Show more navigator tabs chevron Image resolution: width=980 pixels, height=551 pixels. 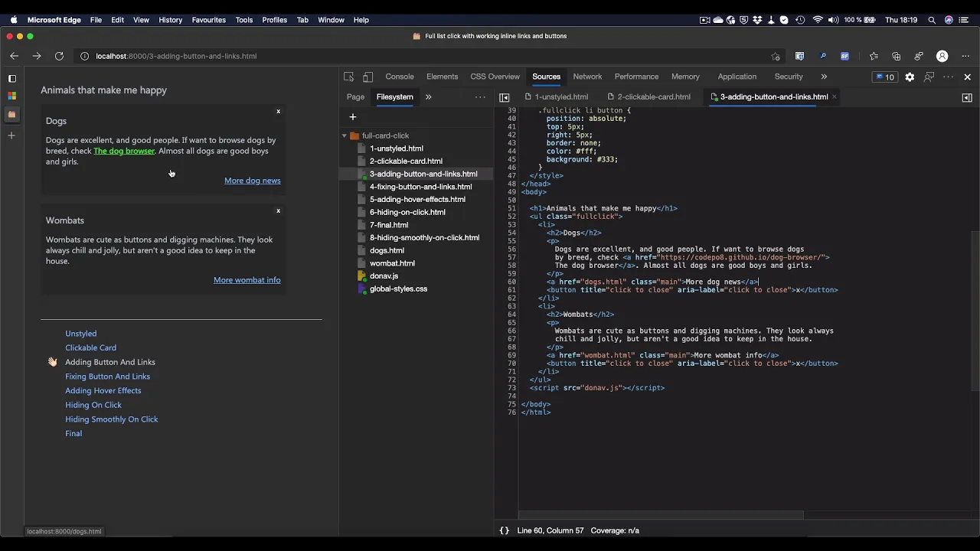(428, 97)
